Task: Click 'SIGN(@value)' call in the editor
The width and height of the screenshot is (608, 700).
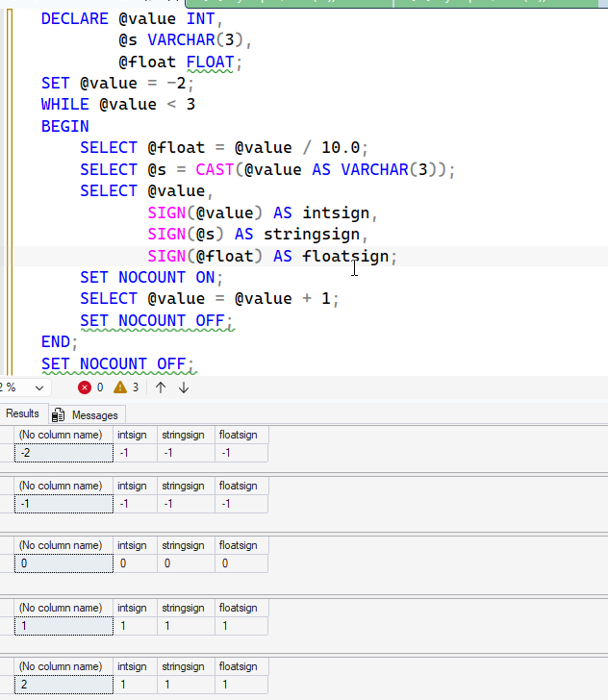Action: (205, 212)
